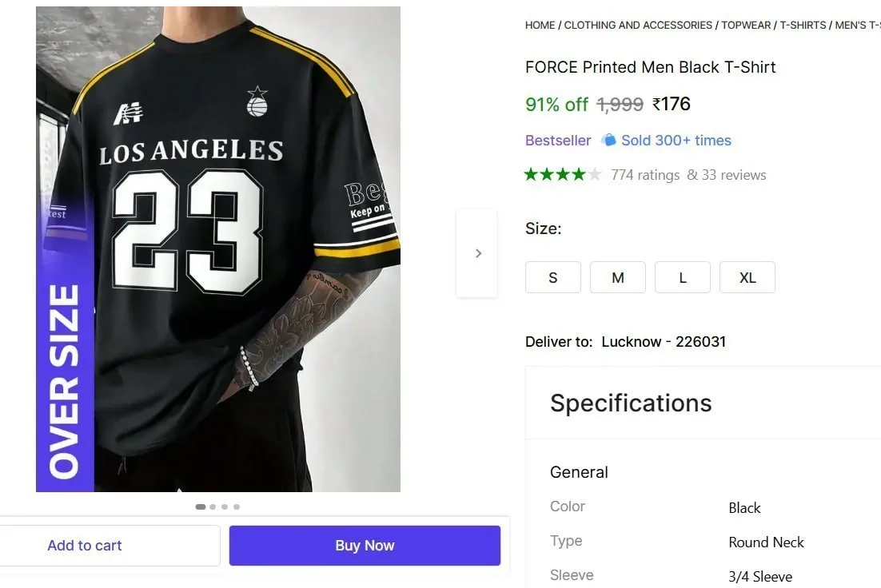Select the XL size option
This screenshot has width=881, height=588.
pyautogui.click(x=747, y=277)
